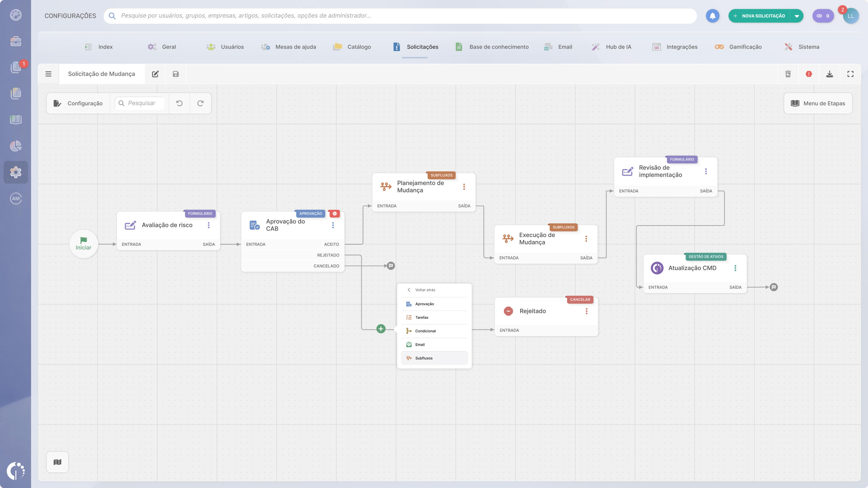Open the Menu de Etapas button
The image size is (868, 488).
pos(818,103)
